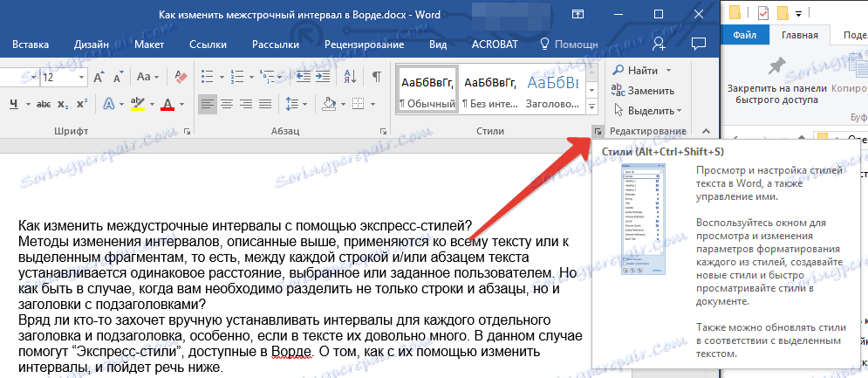Click the new folder icon in Explorer title bar

point(783,13)
